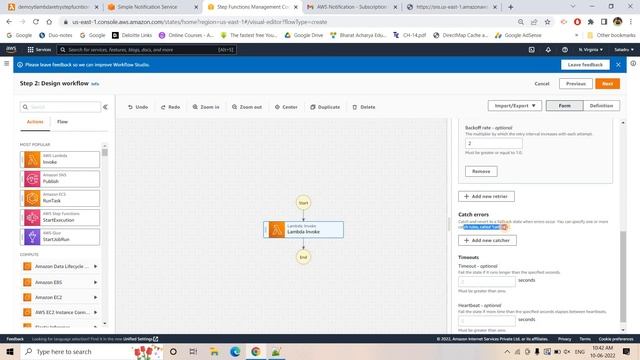640x360 pixels.
Task: Zoom out on the workflow canvas
Action: click(x=247, y=107)
